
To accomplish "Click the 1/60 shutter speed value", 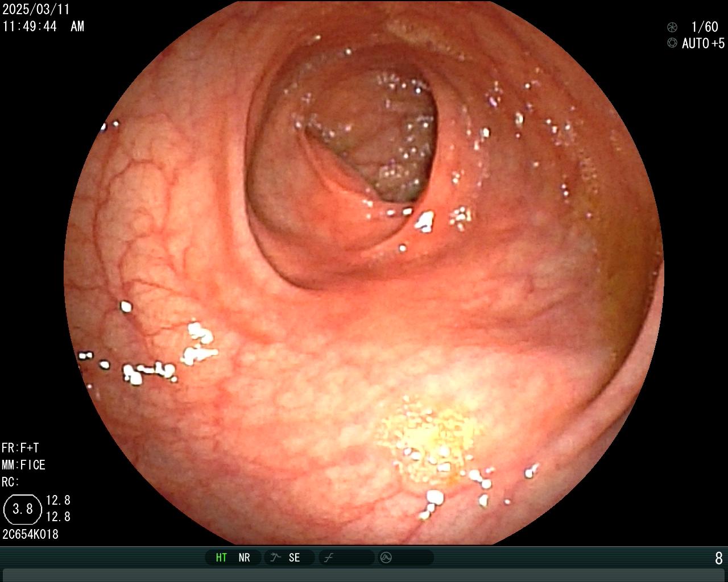I will pos(705,27).
